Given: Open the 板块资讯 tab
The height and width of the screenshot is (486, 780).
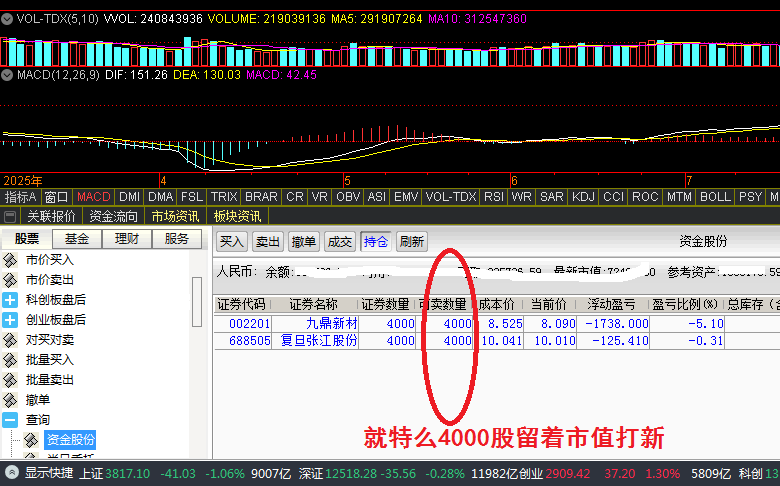Looking at the screenshot, I should (x=237, y=216).
